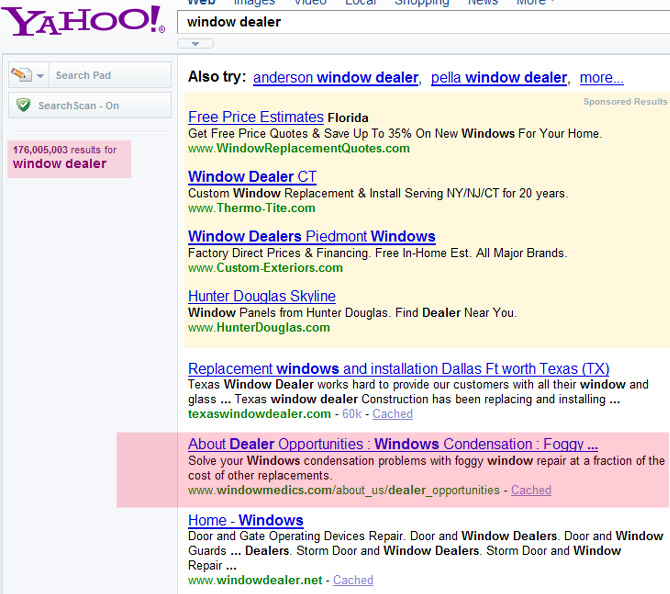This screenshot has height=594, width=670.
Task: Select the "anderson window dealer" suggestion
Action: (x=335, y=77)
